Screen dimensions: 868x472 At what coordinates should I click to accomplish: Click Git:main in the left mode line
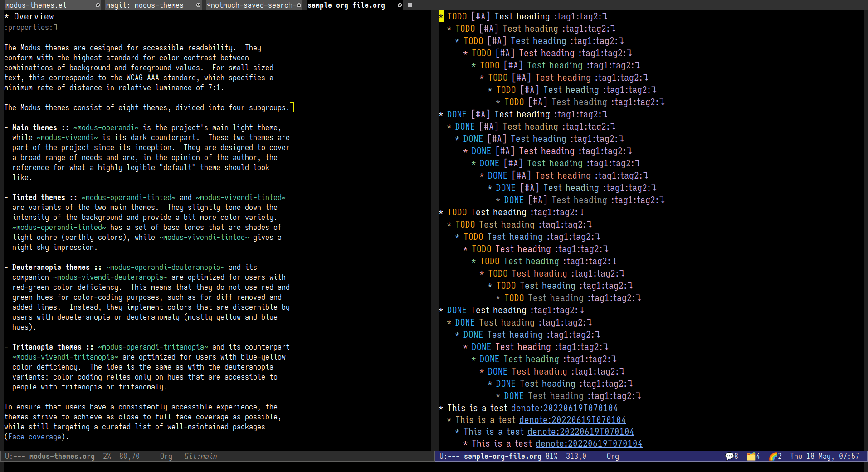point(200,456)
